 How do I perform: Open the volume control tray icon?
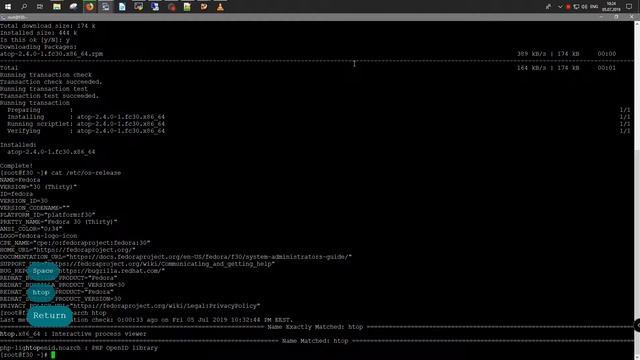pos(584,7)
